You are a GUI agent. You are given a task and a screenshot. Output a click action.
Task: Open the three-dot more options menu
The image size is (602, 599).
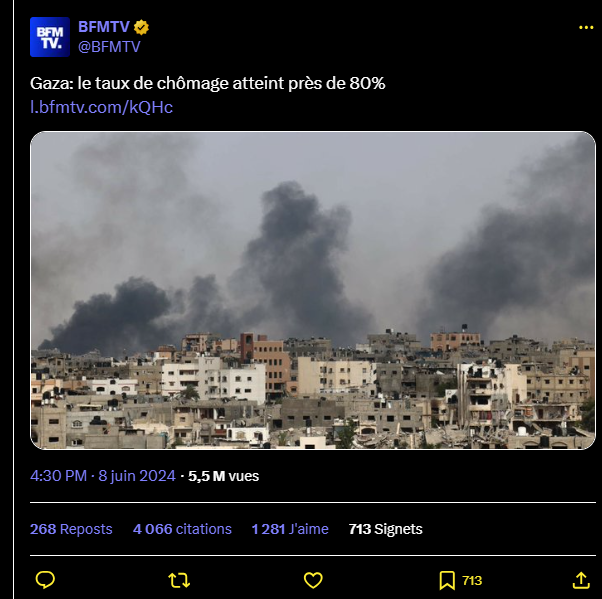(x=586, y=28)
